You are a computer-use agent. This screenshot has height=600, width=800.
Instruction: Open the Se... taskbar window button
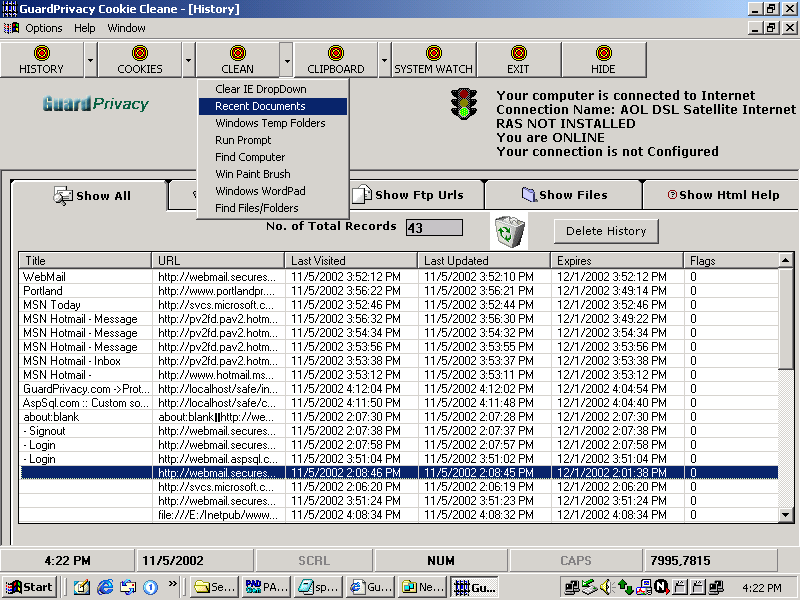coord(214,587)
